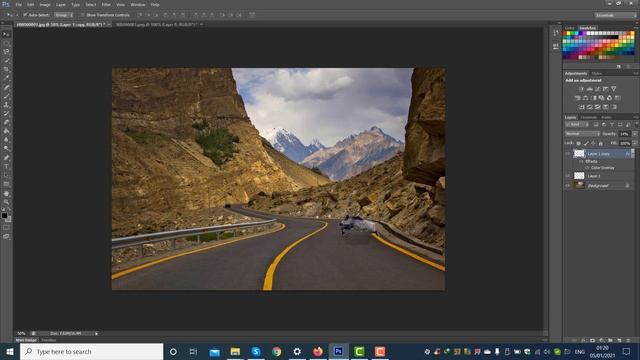Open the Auto-Select Group dropdown
The width and height of the screenshot is (640, 360).
click(64, 15)
